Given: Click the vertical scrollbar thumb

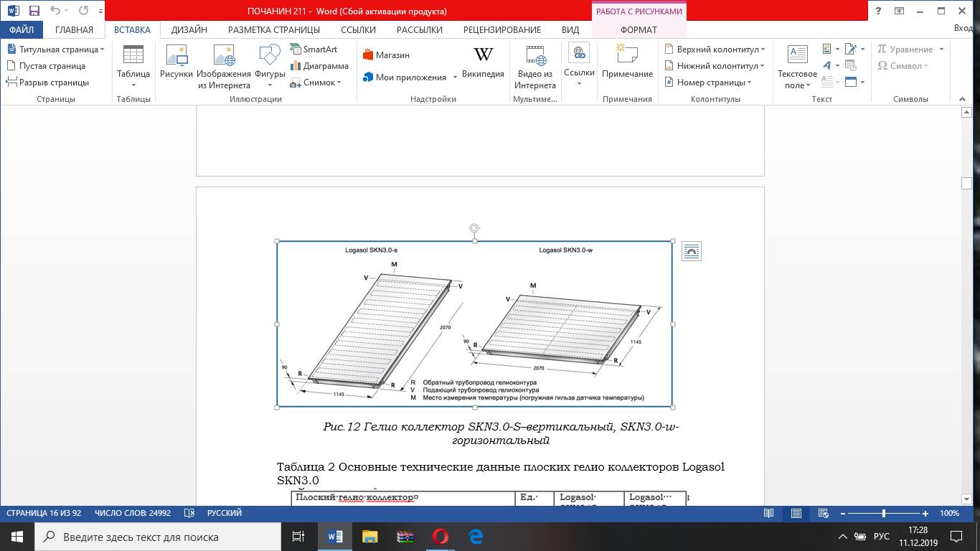Looking at the screenshot, I should click(966, 183).
